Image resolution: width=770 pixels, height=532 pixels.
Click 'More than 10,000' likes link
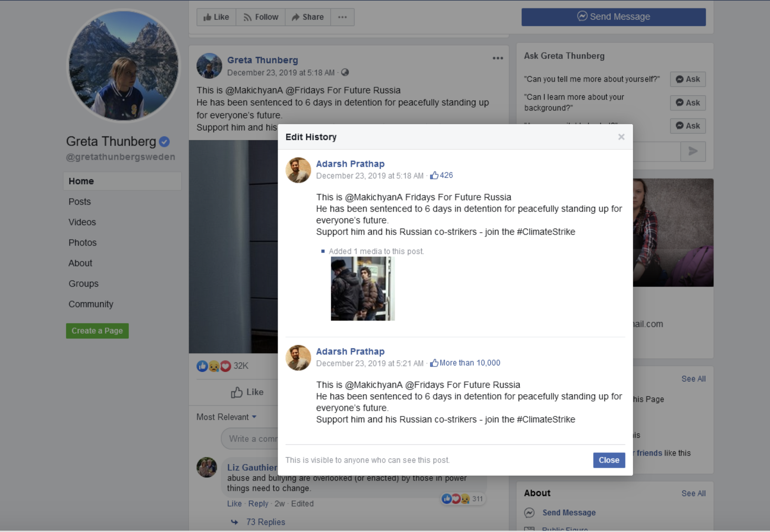click(469, 363)
